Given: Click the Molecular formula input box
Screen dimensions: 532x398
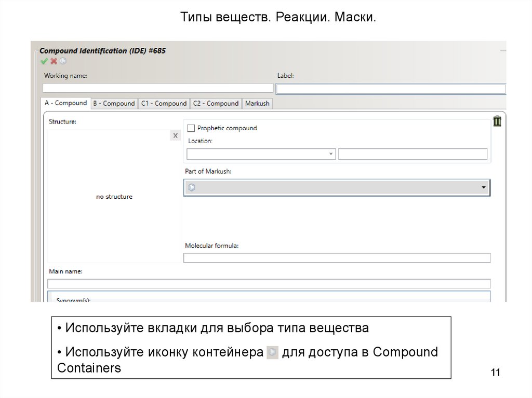Looking at the screenshot, I should click(x=337, y=258).
